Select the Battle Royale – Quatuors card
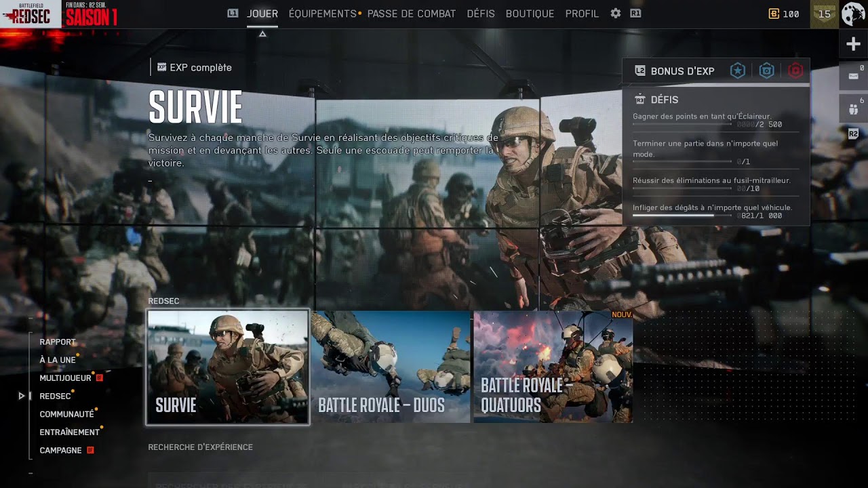Image resolution: width=868 pixels, height=488 pixels. (553, 367)
